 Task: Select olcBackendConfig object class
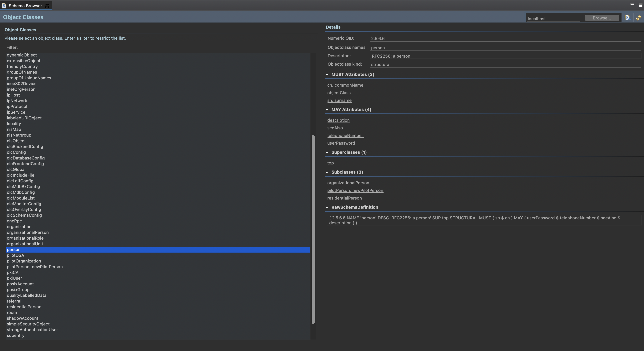point(158,147)
